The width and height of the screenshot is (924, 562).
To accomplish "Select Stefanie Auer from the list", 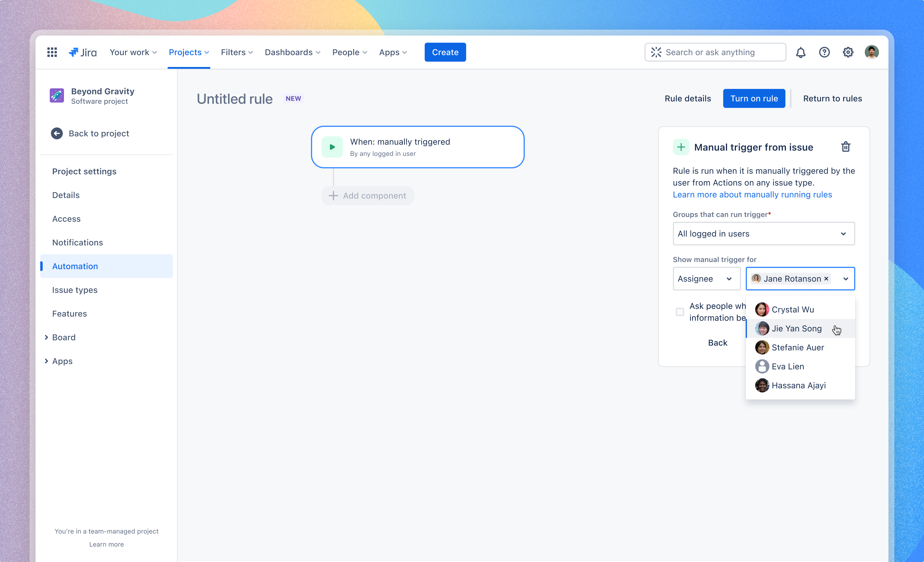I will tap(800, 347).
